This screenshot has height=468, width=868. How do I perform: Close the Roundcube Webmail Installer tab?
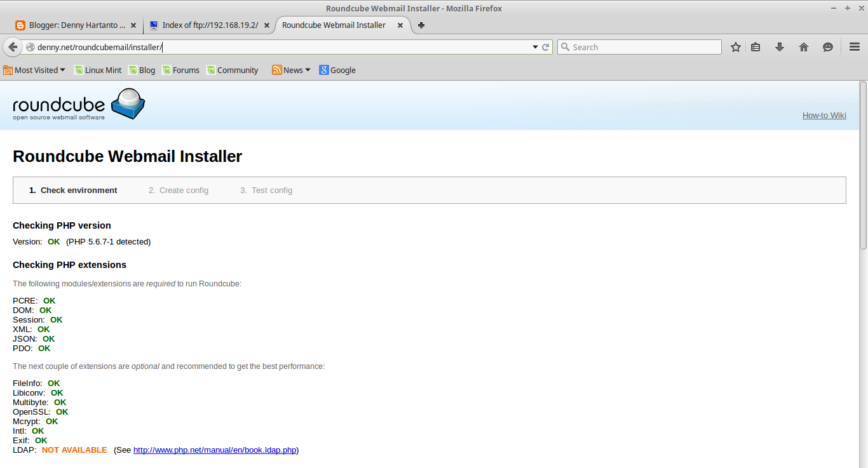400,25
